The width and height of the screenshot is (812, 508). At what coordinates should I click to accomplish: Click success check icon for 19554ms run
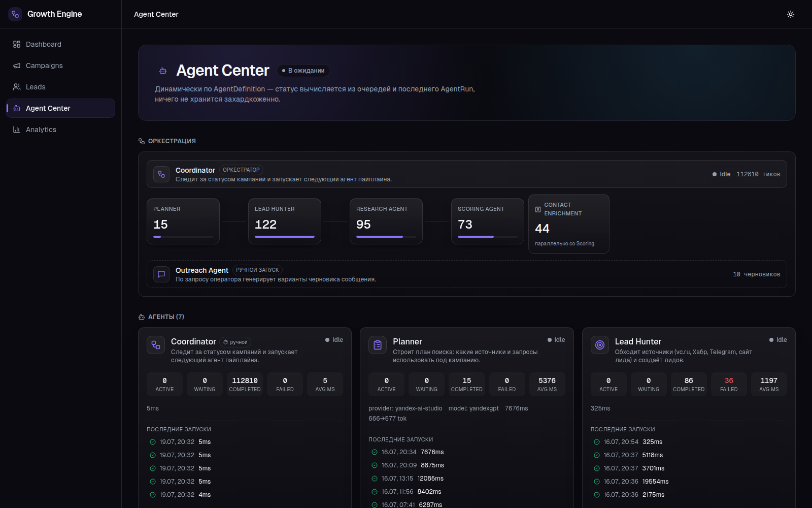tap(597, 482)
